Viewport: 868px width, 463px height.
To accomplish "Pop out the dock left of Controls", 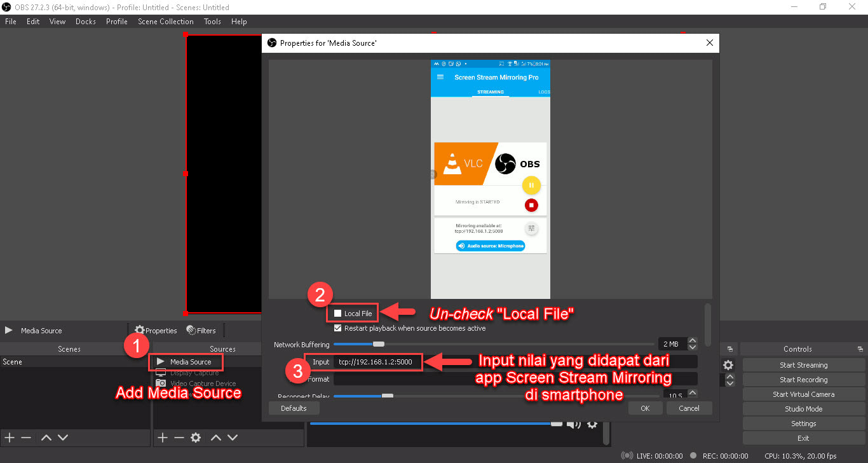I will click(729, 349).
